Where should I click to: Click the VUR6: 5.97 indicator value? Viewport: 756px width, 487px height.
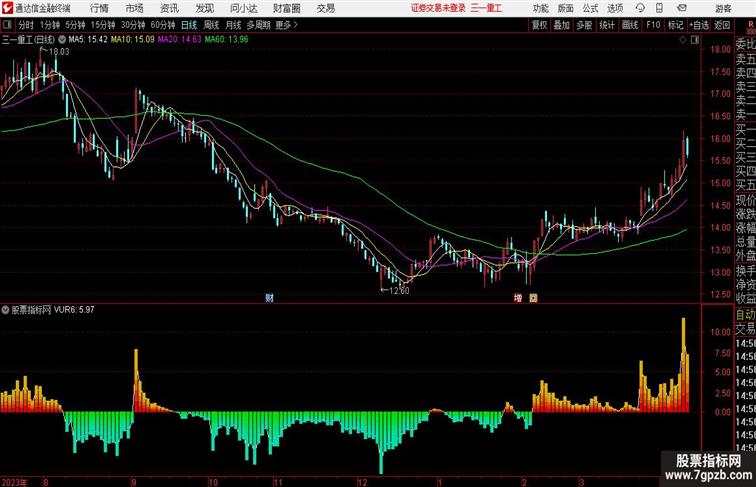(x=74, y=310)
